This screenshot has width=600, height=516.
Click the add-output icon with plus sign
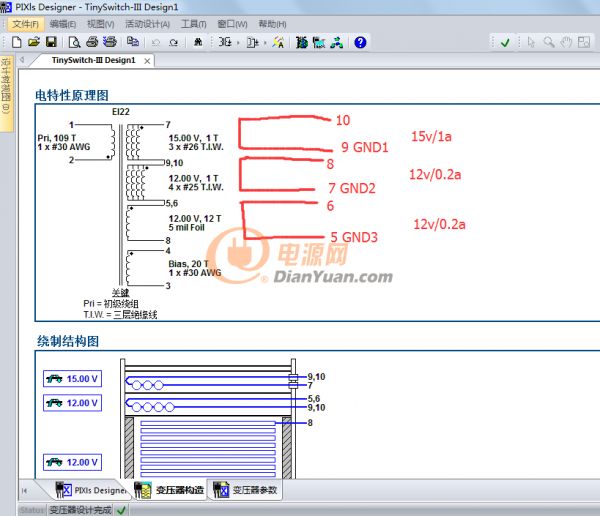[x=252, y=42]
